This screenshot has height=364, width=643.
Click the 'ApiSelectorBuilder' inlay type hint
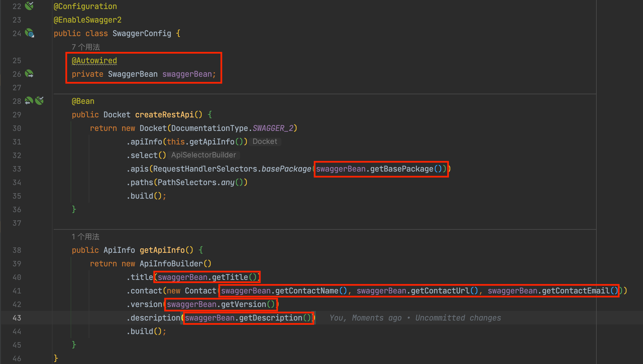click(x=203, y=155)
